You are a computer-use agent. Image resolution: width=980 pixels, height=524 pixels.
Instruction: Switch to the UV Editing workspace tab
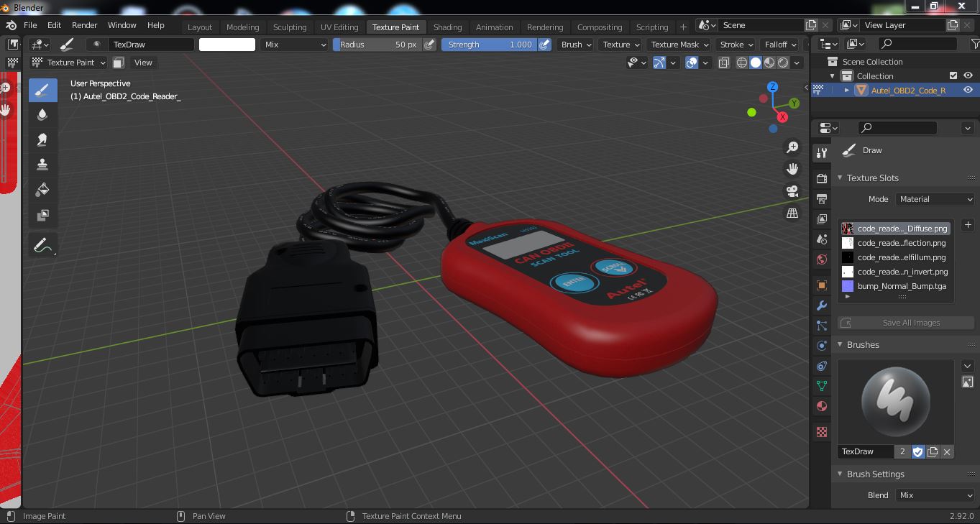(339, 27)
